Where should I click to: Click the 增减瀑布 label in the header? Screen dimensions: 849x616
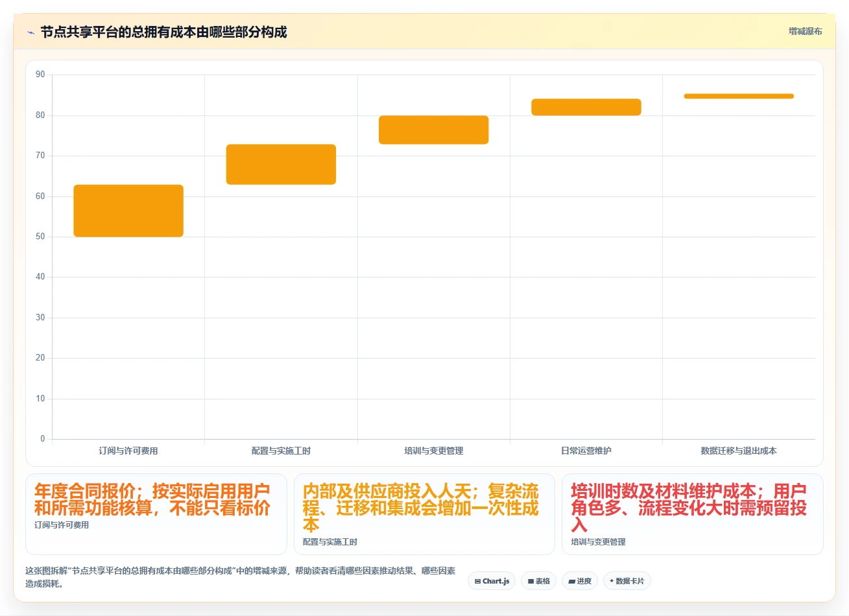[805, 31]
